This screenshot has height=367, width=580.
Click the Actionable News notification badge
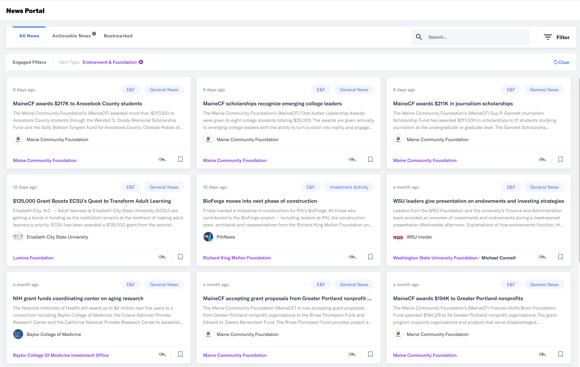coord(94,34)
